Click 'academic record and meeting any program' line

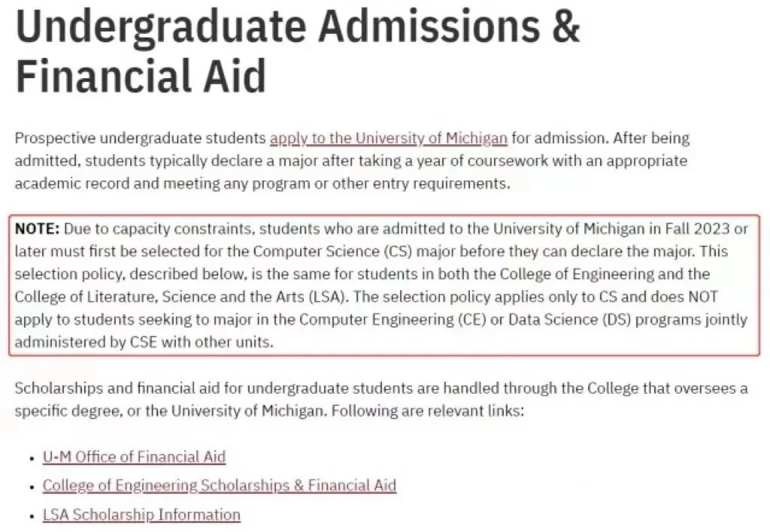[x=262, y=183]
